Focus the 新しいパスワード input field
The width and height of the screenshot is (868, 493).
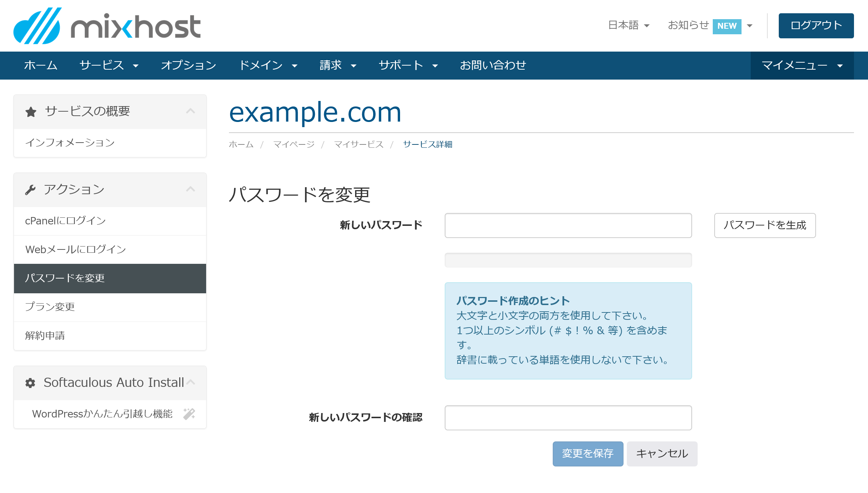click(568, 225)
